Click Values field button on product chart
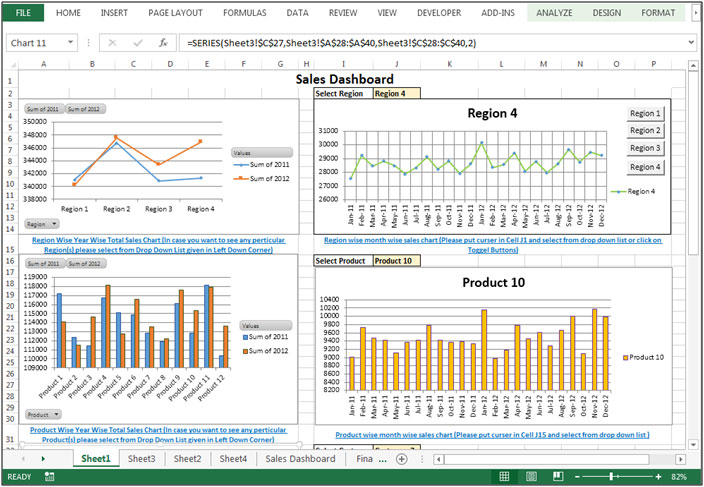The image size is (704, 487). (x=266, y=325)
